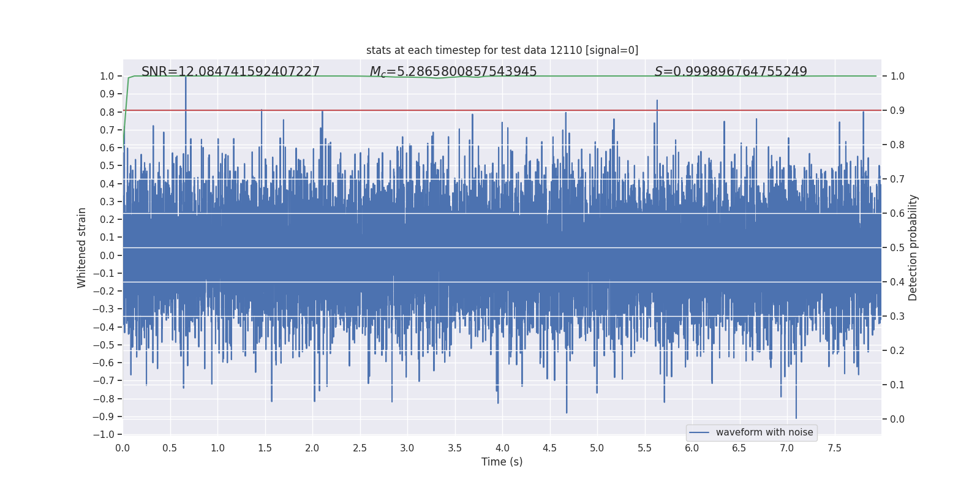
Task: Select the 0.1 tick on the Detection probability axis
Action: [897, 385]
